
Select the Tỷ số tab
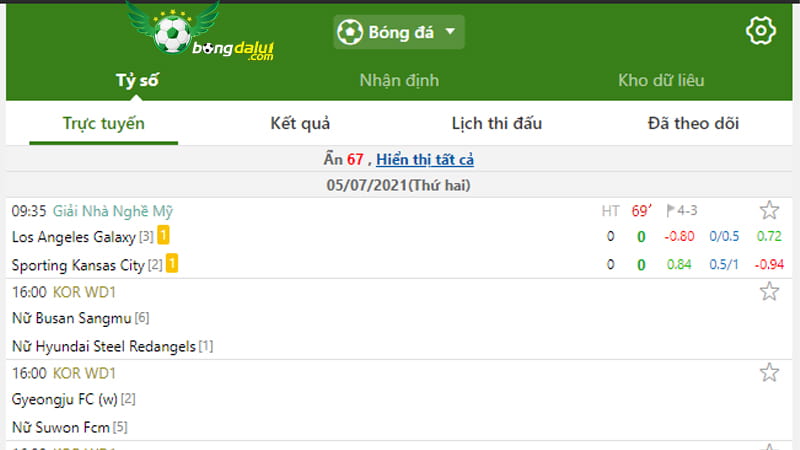tap(137, 80)
